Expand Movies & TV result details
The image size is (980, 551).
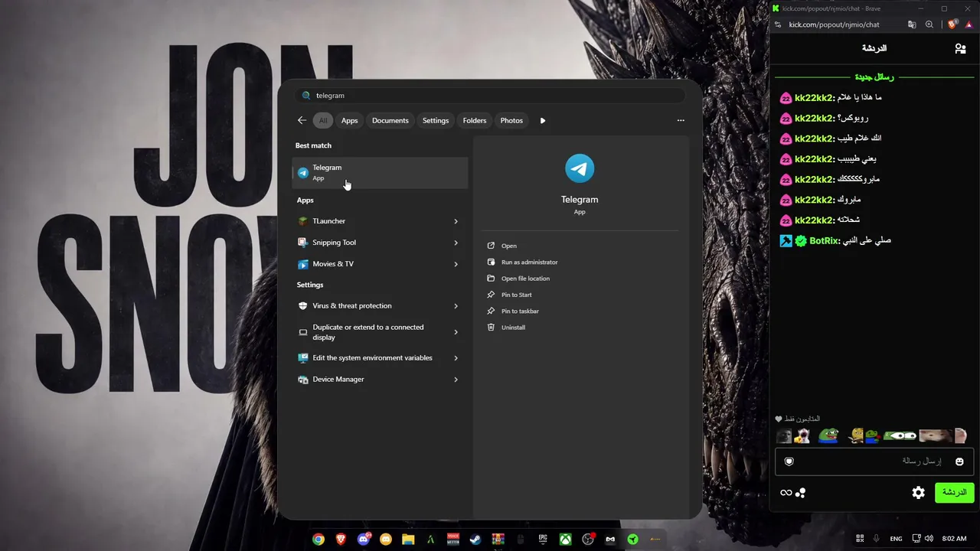(x=456, y=264)
